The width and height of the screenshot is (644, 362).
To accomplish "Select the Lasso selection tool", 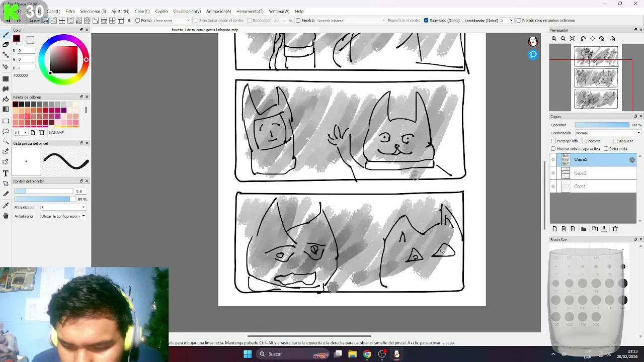I will tap(6, 131).
